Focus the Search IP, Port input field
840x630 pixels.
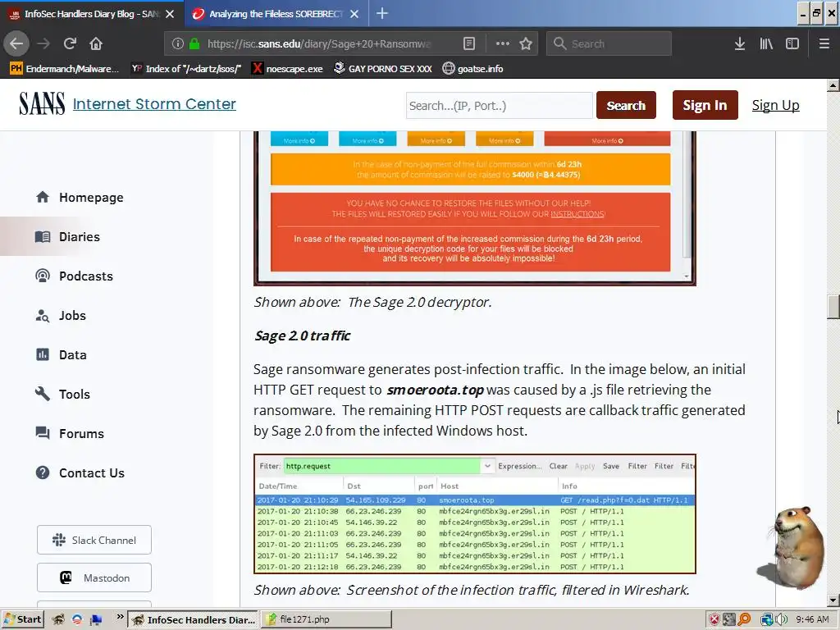click(500, 106)
